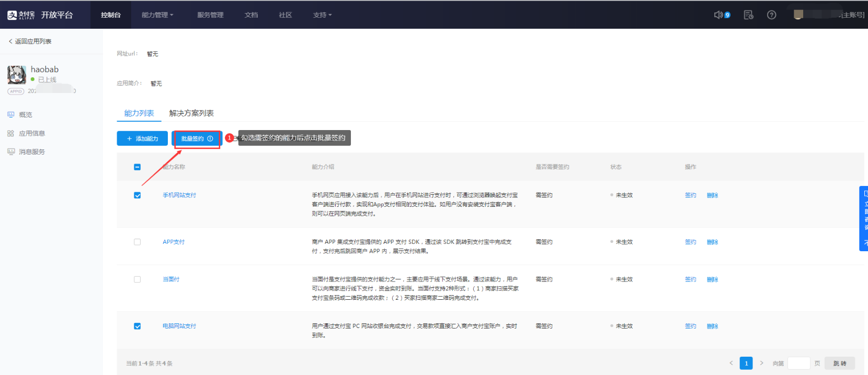Open 服务管理 in the top menu
The height and width of the screenshot is (375, 868).
(x=210, y=15)
